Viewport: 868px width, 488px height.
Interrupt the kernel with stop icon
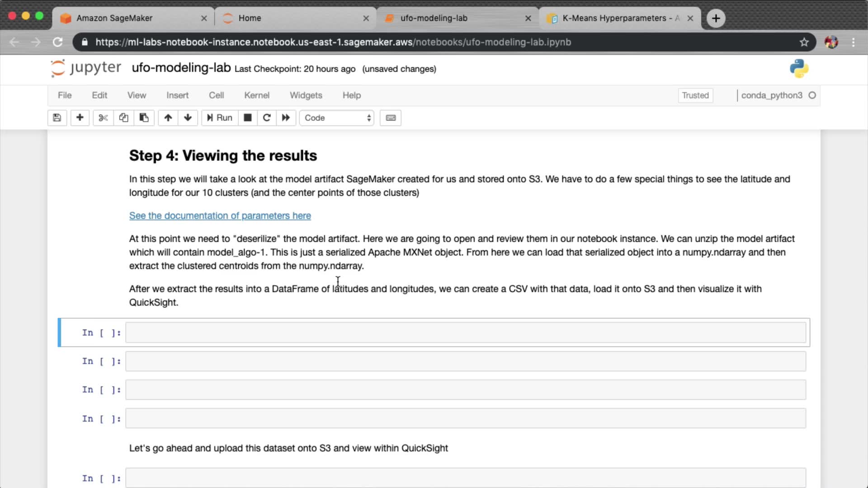tap(247, 118)
